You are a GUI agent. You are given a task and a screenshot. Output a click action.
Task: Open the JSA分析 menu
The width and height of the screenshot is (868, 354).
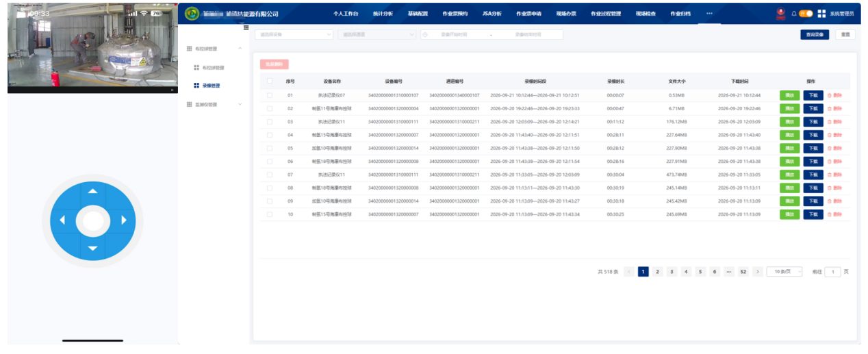pos(492,14)
